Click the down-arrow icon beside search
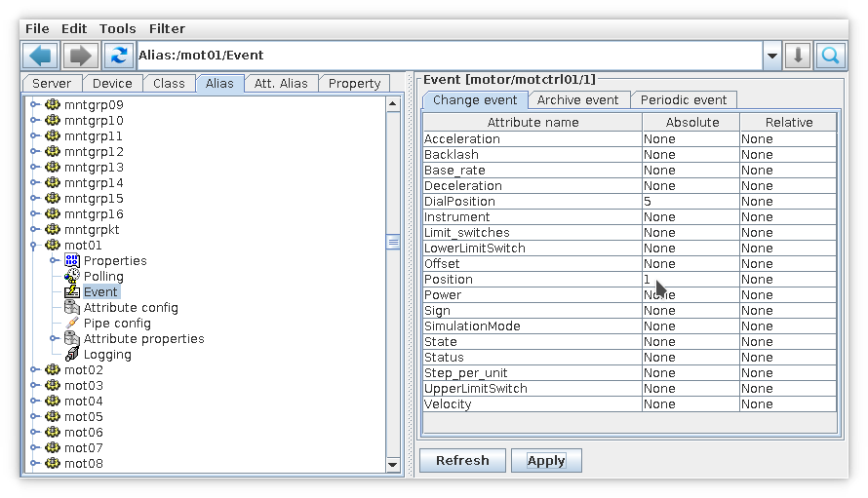This screenshot has height=498, width=868. point(798,56)
